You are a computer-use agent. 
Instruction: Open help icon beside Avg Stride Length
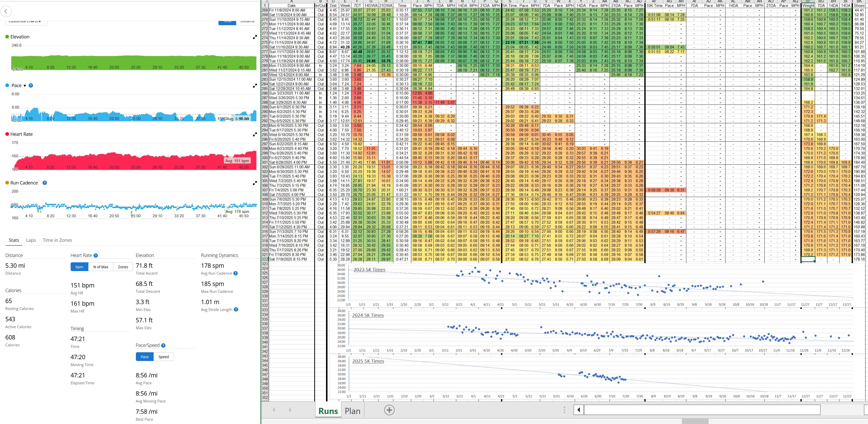(x=236, y=309)
